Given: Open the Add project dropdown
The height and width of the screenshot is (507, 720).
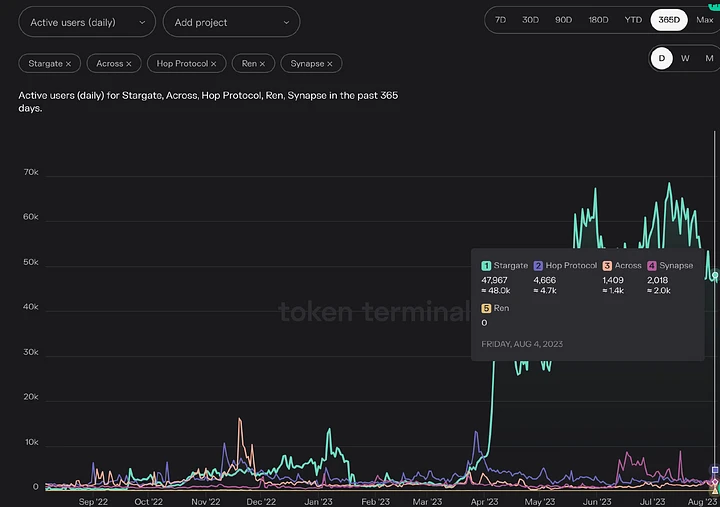Looking at the screenshot, I should (x=231, y=21).
